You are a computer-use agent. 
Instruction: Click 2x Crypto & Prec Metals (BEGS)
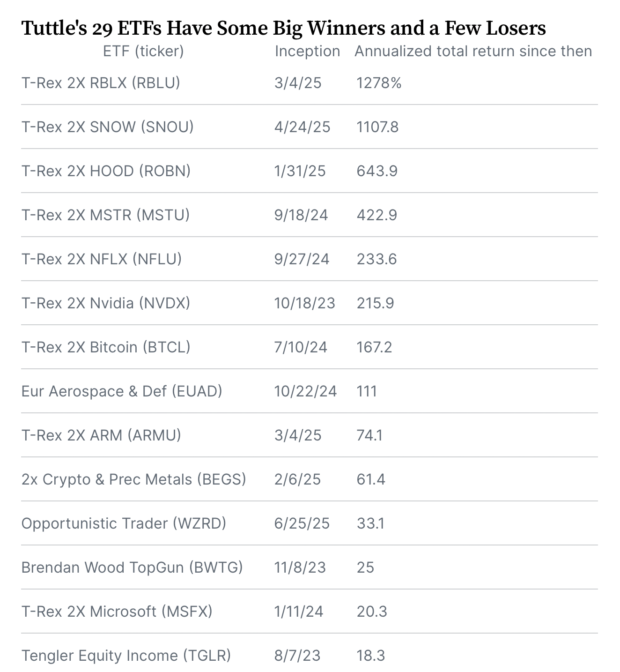[133, 479]
